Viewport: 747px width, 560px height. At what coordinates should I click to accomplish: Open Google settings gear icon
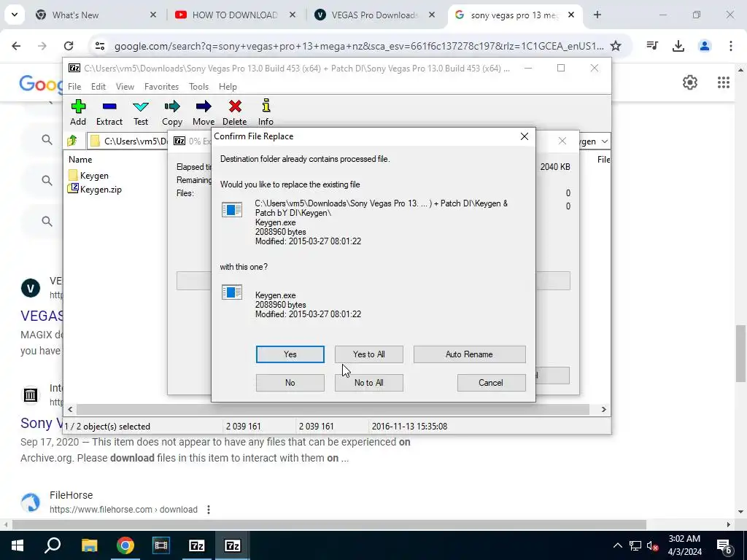689,82
